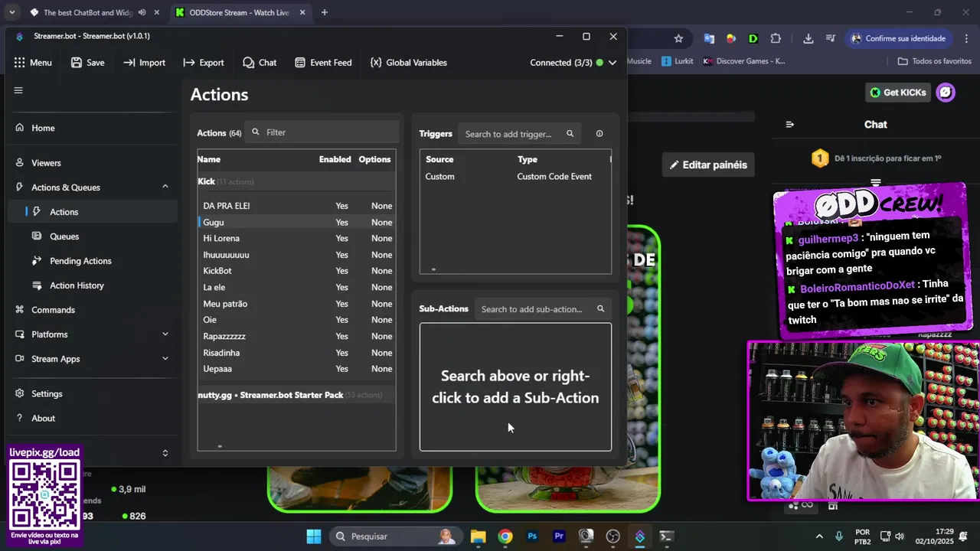Open Pending Actions page
The image size is (980, 551).
[92, 261]
